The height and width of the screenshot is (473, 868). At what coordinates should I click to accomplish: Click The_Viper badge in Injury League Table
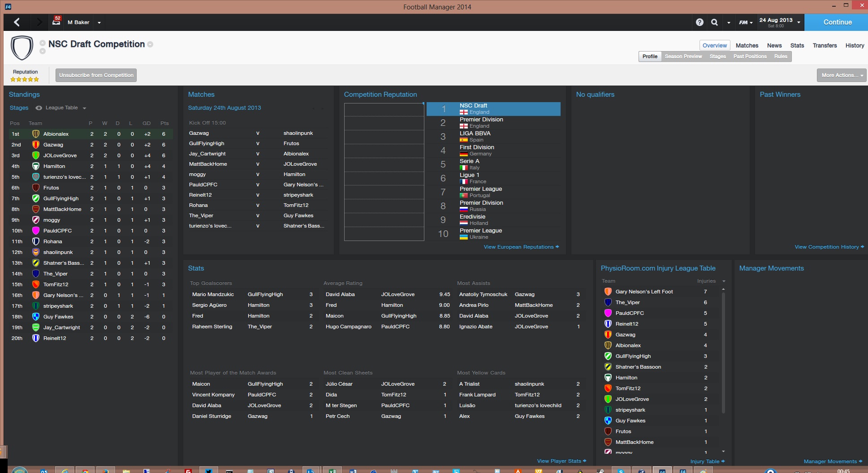608,302
